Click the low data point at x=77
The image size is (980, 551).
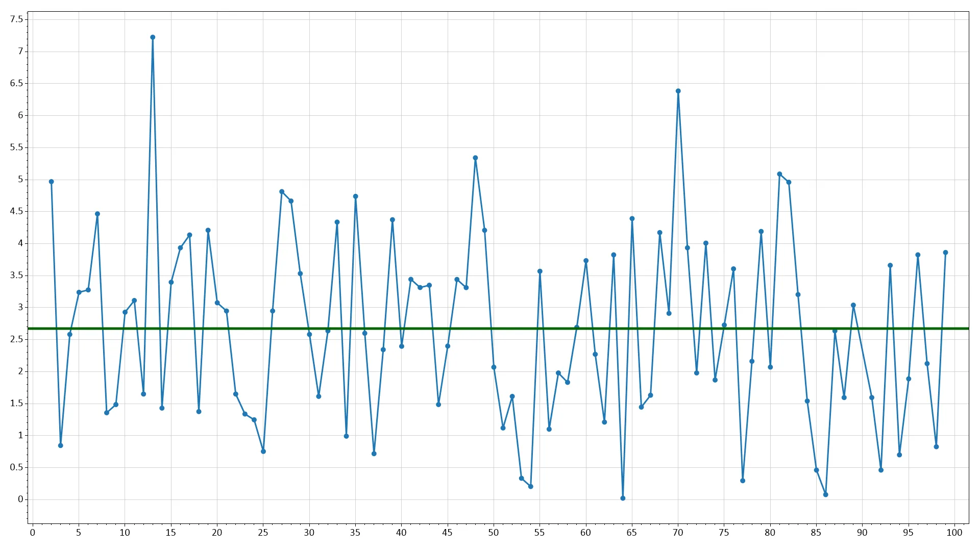click(x=743, y=481)
